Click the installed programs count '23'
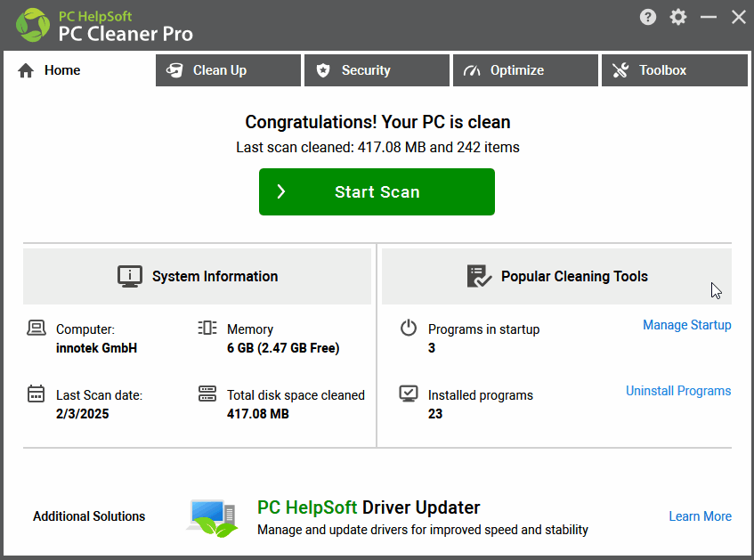754x560 pixels. tap(435, 414)
